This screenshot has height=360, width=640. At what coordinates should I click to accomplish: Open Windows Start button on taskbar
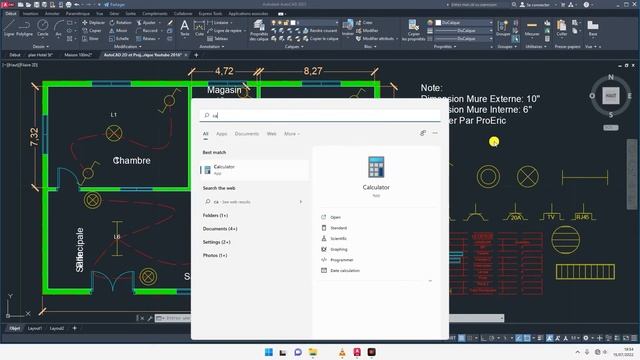(269, 352)
